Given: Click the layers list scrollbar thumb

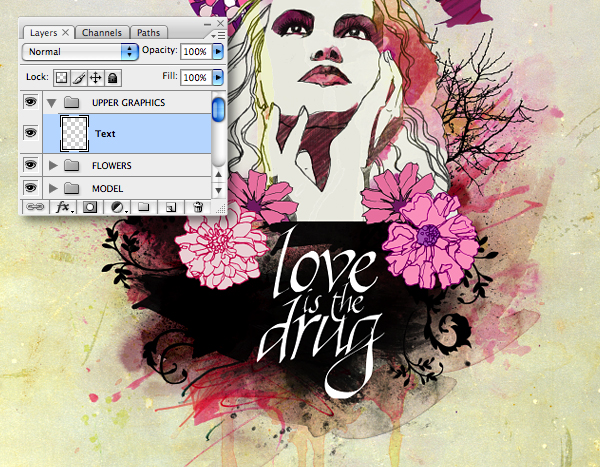Looking at the screenshot, I should [218, 109].
